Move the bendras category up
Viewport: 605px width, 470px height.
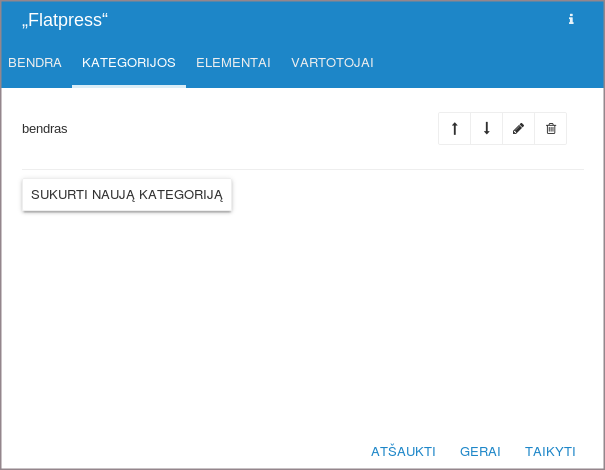[455, 128]
